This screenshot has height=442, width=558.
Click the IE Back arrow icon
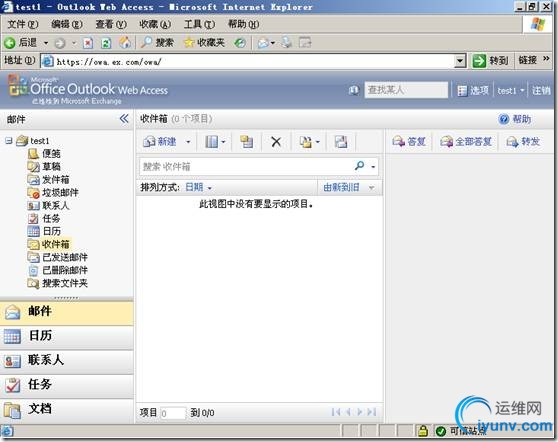(10, 43)
